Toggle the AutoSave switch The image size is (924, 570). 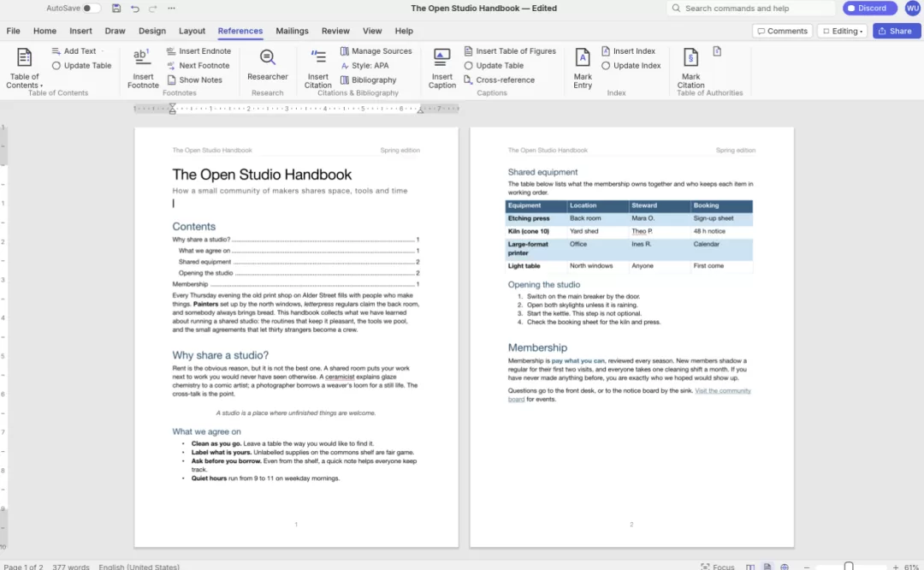90,9
